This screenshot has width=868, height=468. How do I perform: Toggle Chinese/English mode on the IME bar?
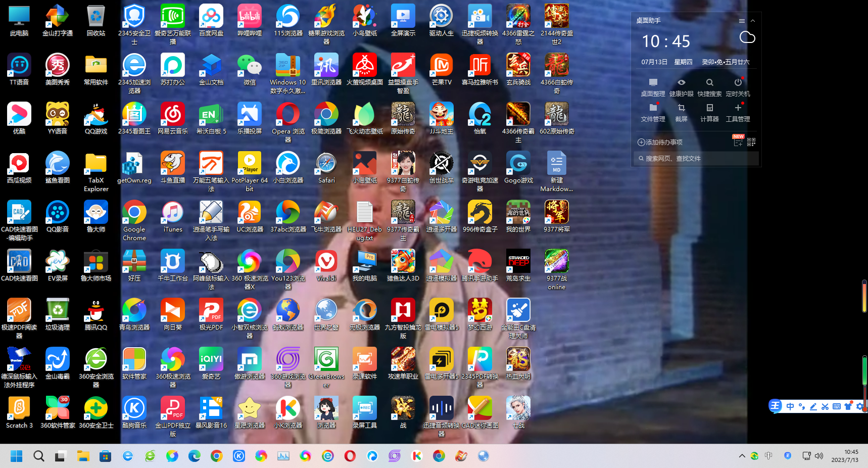pyautogui.click(x=790, y=406)
